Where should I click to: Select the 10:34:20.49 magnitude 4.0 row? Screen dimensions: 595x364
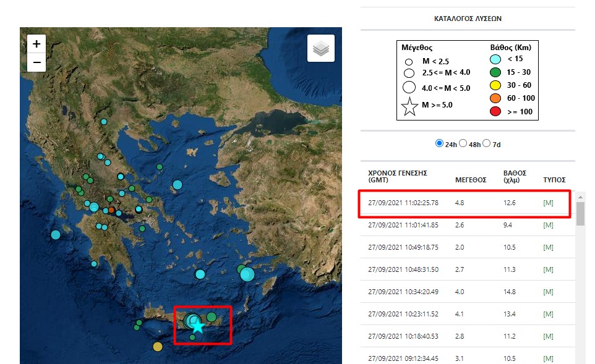point(464,292)
